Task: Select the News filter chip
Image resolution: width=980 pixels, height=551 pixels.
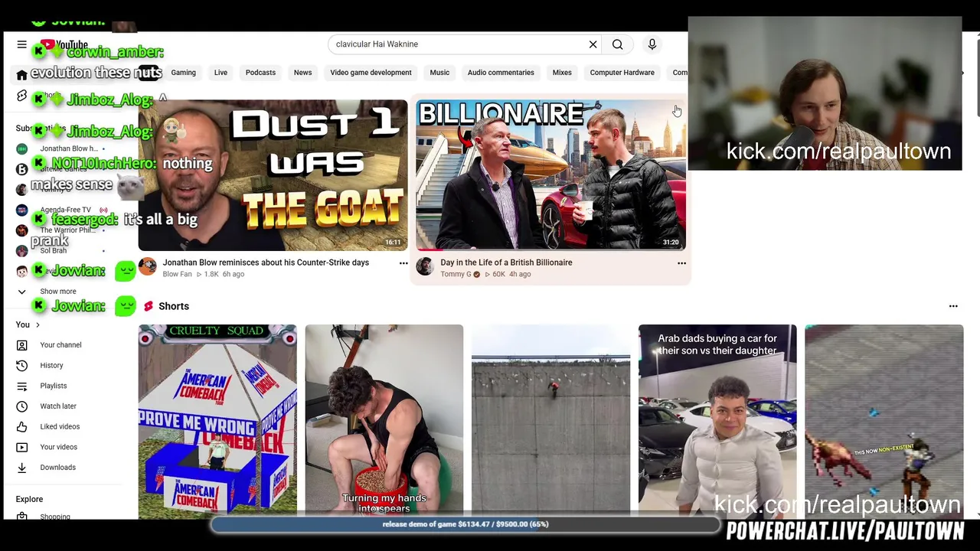Action: point(302,73)
